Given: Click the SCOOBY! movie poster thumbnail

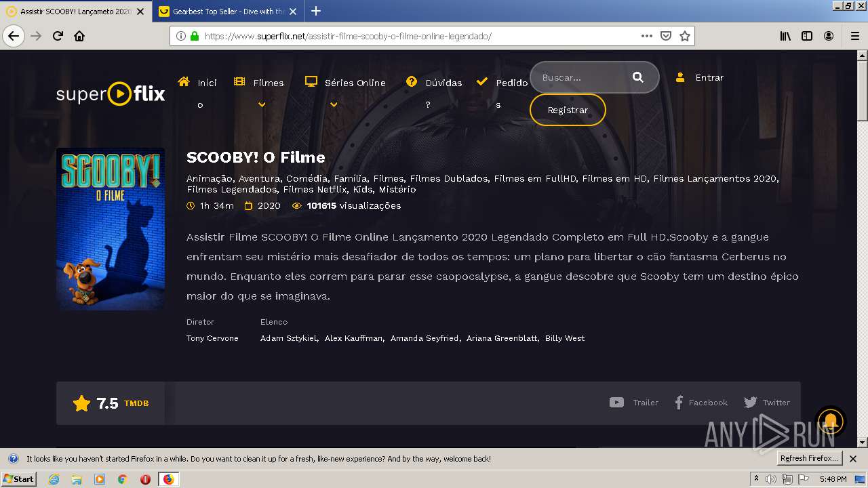Looking at the screenshot, I should point(111,229).
